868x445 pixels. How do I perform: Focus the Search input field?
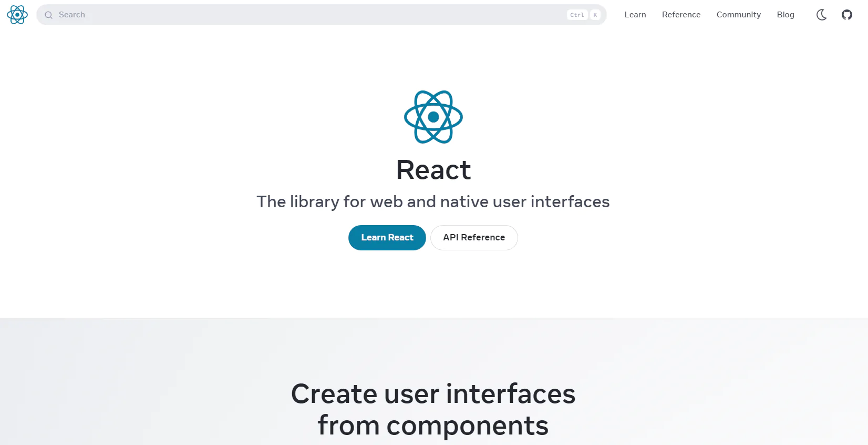tap(322, 15)
